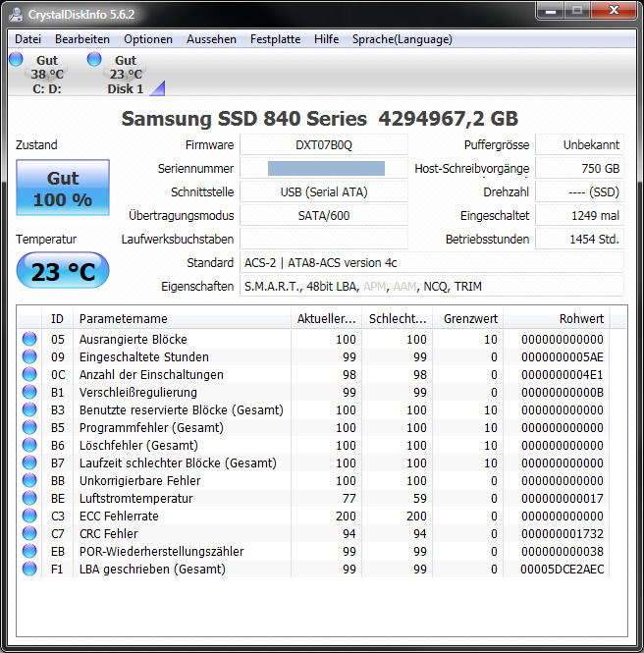Screen dimensions: 644x653
Task: Click the Drehzahl value ---- (SSD)
Action: click(579, 192)
